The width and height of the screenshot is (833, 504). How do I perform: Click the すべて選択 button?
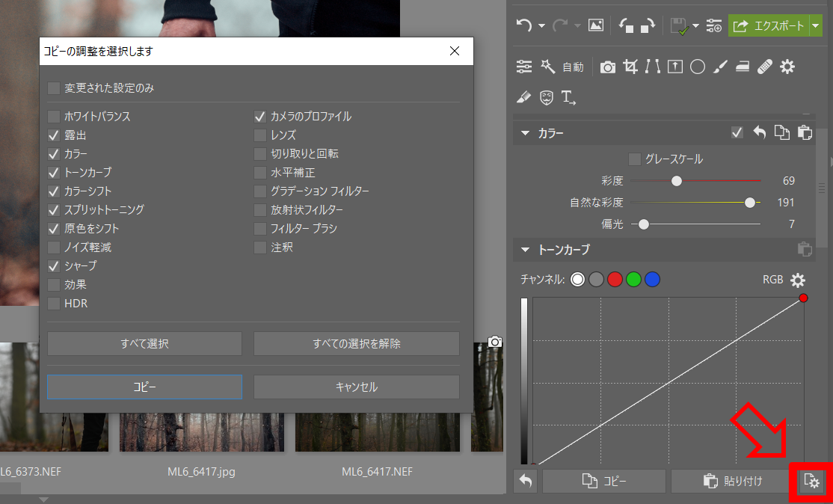coord(144,344)
